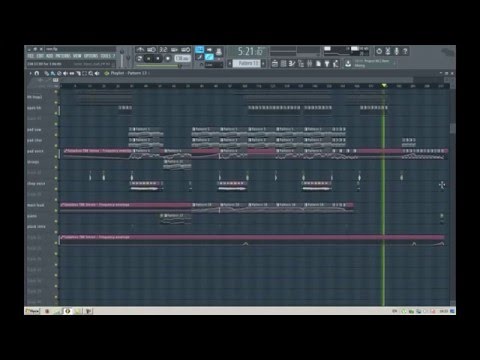The height and width of the screenshot is (360, 480).
Task: Open the playlist options arrow menu
Action: [30, 73]
